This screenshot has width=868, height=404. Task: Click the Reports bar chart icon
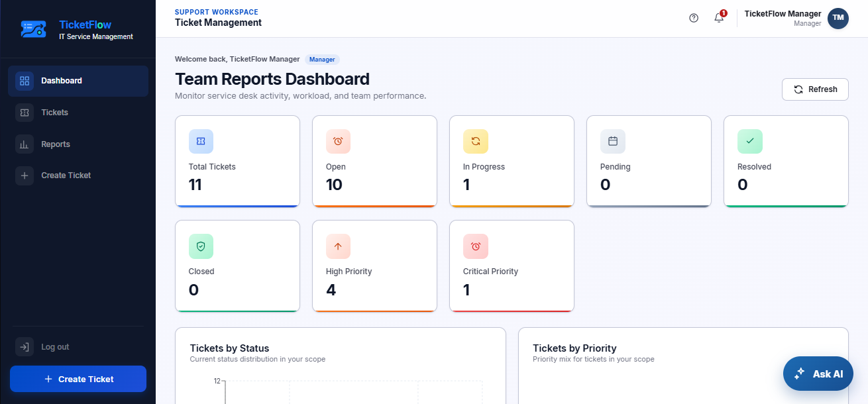pyautogui.click(x=25, y=144)
